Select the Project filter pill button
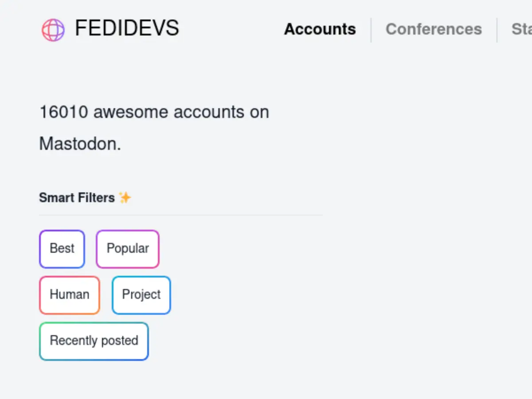The height and width of the screenshot is (399, 532). [141, 295]
